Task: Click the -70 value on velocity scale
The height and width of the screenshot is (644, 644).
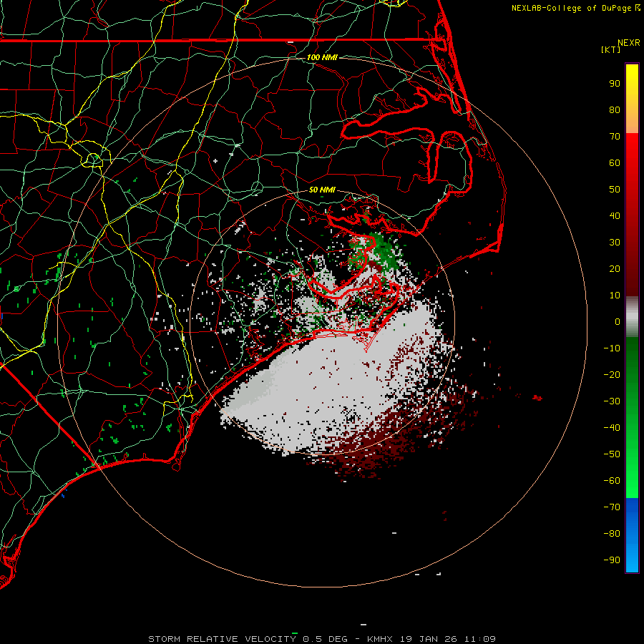Action: coord(612,507)
